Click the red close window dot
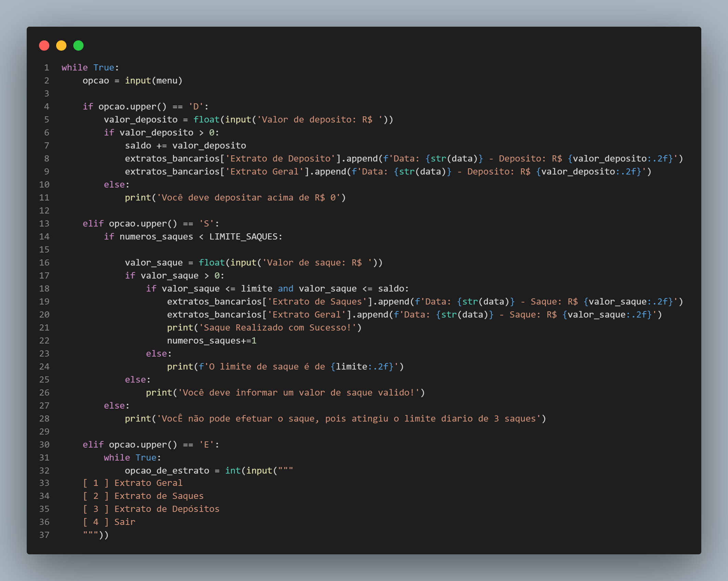Image resolution: width=728 pixels, height=581 pixels. (44, 46)
